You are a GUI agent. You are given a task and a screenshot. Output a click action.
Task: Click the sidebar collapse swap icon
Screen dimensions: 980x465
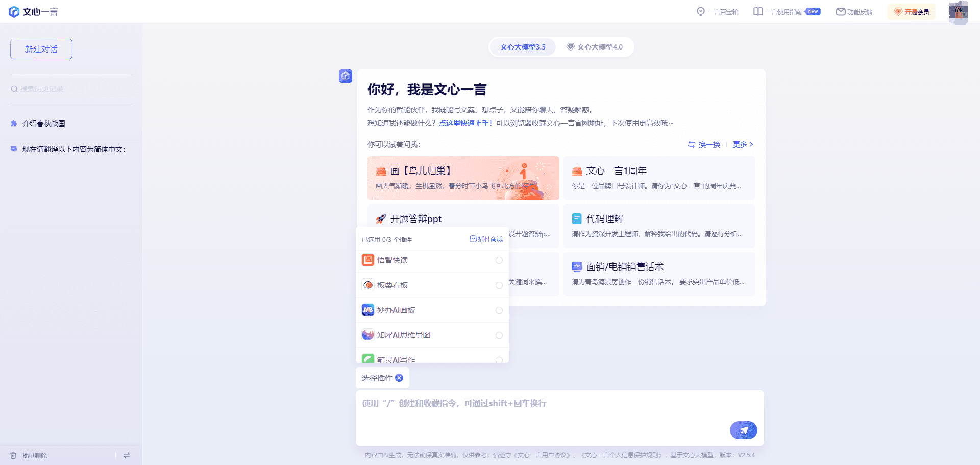click(127, 455)
